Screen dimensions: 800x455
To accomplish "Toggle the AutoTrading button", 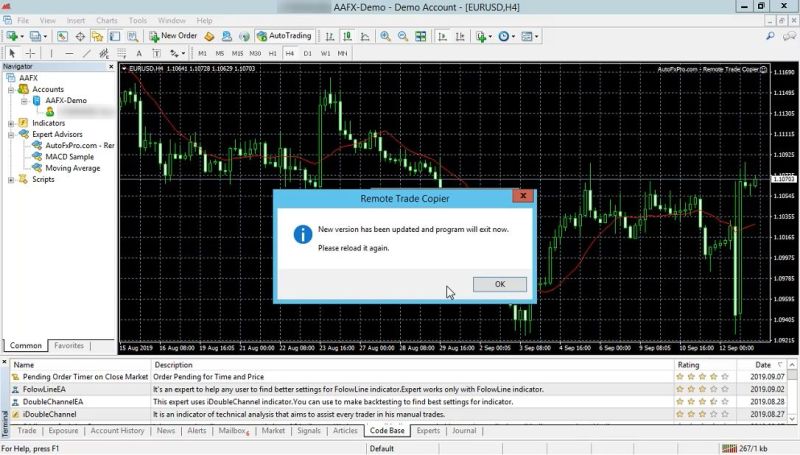I will pos(282,36).
